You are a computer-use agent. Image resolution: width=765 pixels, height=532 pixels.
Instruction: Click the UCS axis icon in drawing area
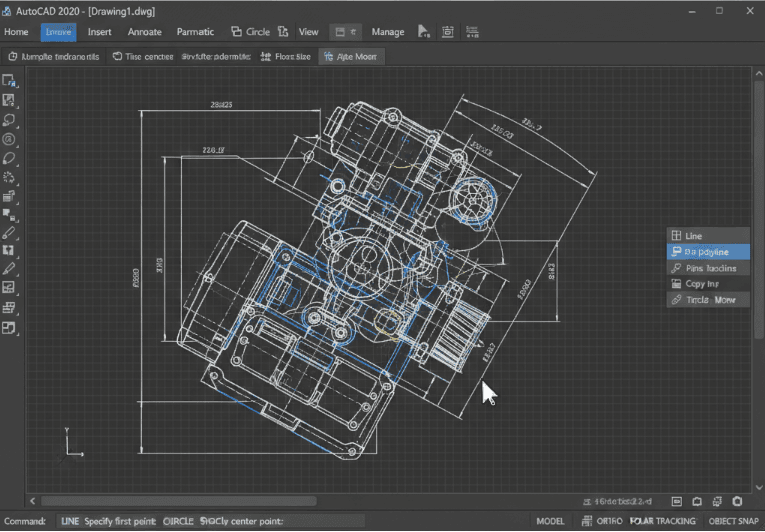click(x=72, y=443)
